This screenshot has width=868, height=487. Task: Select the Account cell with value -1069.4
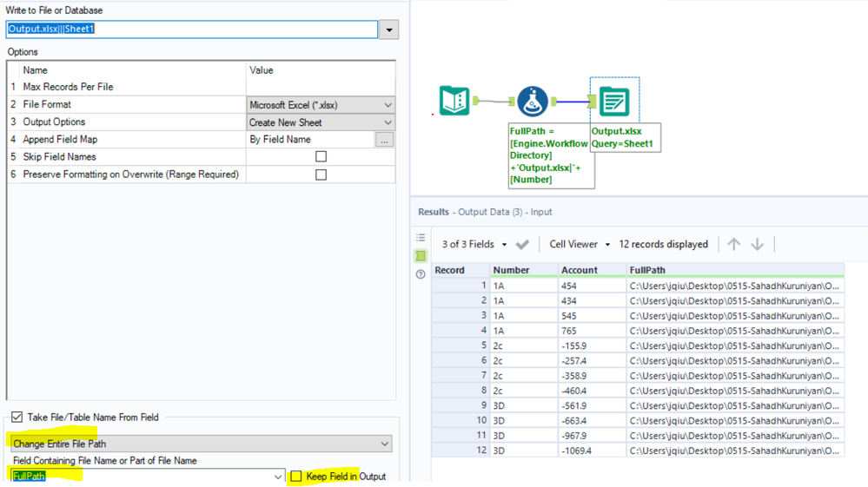click(592, 450)
